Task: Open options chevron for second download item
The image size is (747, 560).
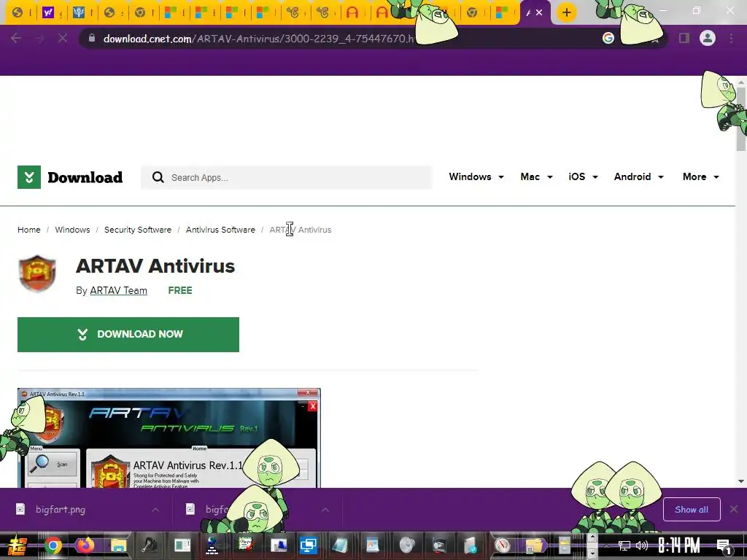Action: coord(325,510)
